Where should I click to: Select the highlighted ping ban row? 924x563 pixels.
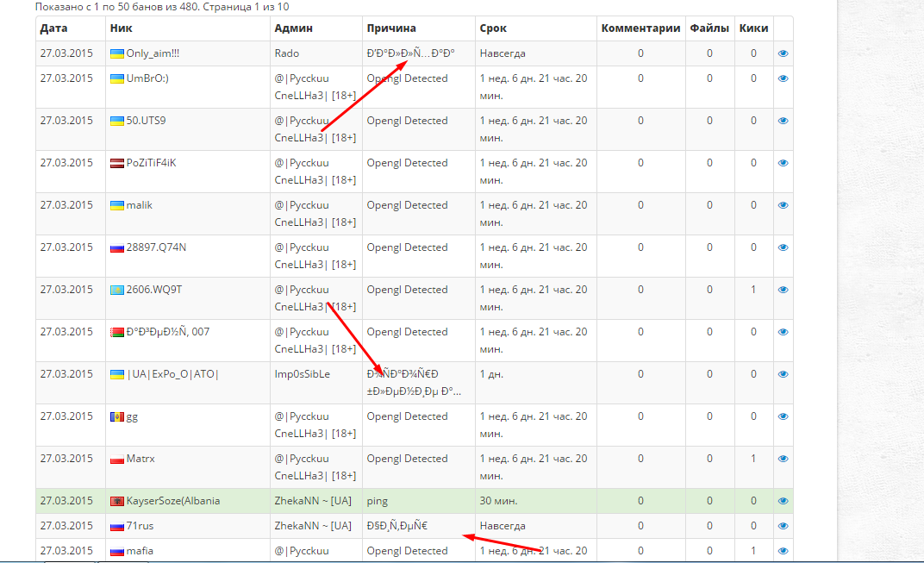415,501
